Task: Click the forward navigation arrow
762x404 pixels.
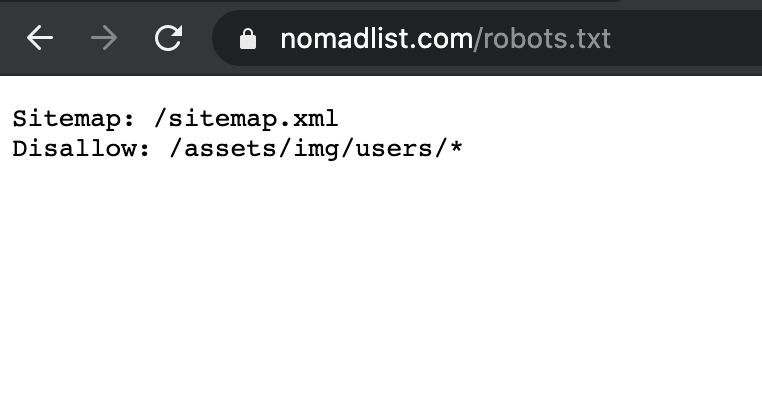Action: pos(103,39)
